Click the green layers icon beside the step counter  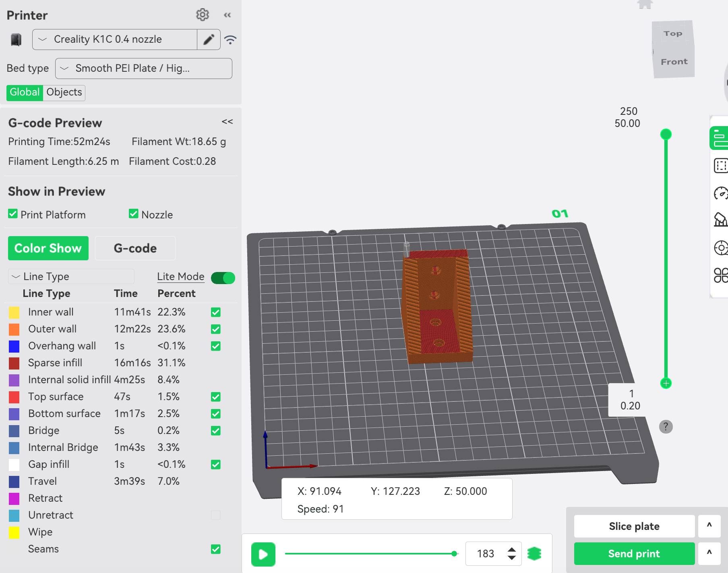(x=534, y=554)
